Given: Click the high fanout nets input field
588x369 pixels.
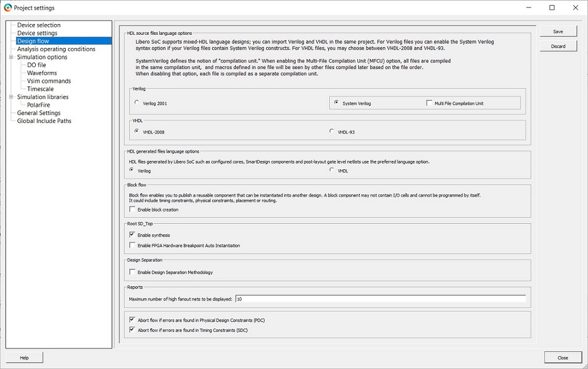Looking at the screenshot, I should [x=380, y=299].
